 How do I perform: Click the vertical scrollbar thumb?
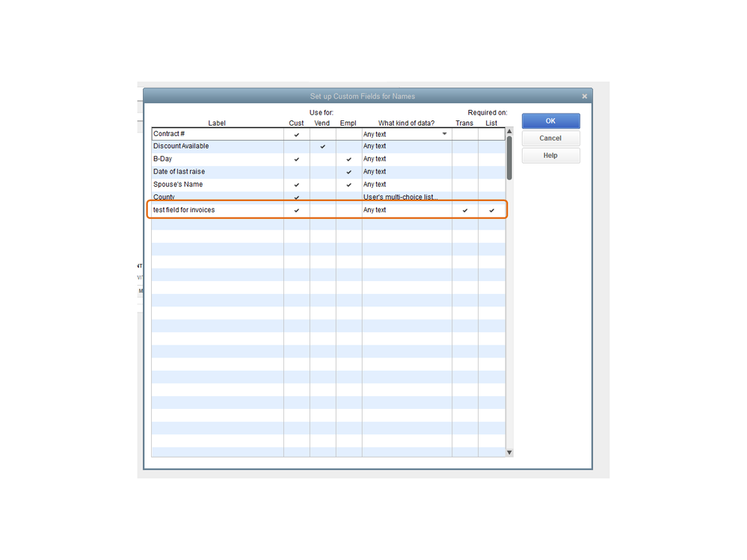click(x=509, y=158)
